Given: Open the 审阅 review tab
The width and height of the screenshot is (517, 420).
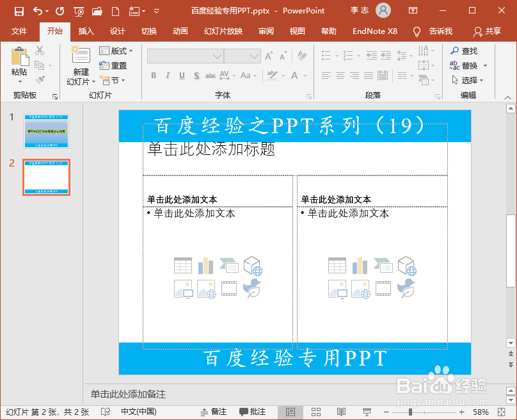Looking at the screenshot, I should 266,31.
